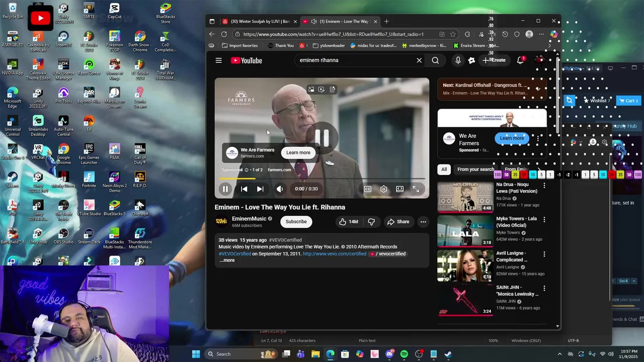Click Learn more in the sidebar Farmers ad
This screenshot has width=644, height=362.
click(512, 138)
